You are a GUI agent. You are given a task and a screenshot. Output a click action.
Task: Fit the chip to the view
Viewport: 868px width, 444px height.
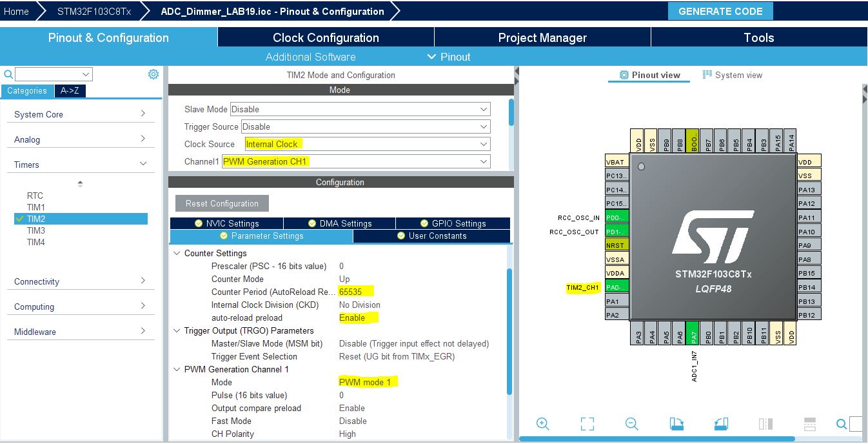pyautogui.click(x=587, y=424)
